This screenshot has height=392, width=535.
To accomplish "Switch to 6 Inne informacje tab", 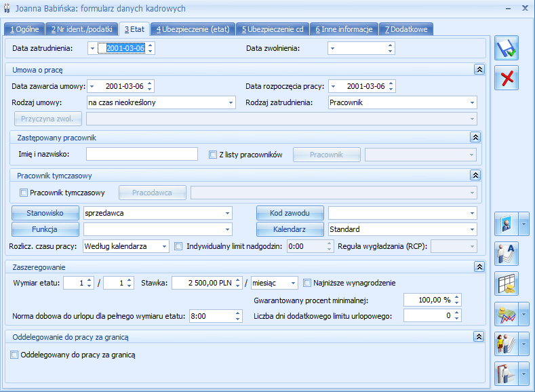I will tap(344, 29).
